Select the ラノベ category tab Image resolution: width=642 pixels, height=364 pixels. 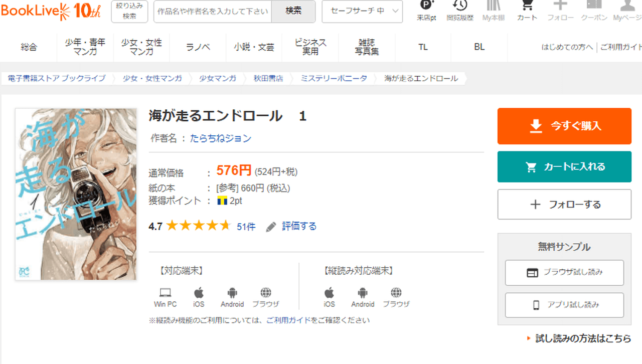point(198,47)
